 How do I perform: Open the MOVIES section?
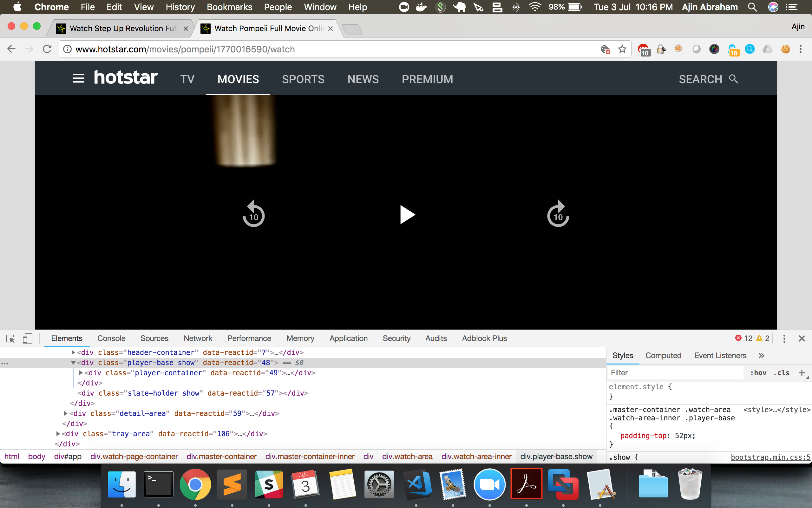(x=238, y=79)
